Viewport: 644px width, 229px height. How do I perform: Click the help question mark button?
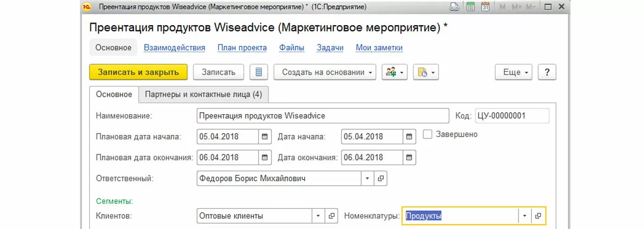tap(546, 72)
